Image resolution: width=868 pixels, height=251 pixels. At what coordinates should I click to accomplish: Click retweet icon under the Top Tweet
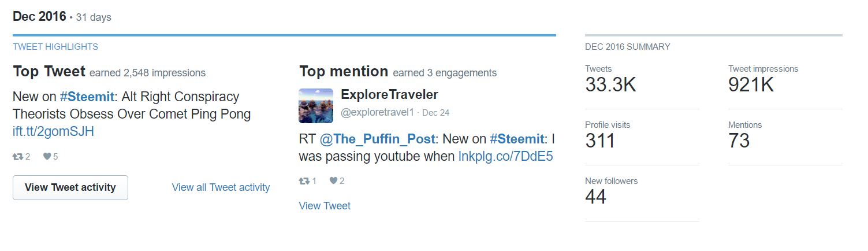[x=18, y=157]
